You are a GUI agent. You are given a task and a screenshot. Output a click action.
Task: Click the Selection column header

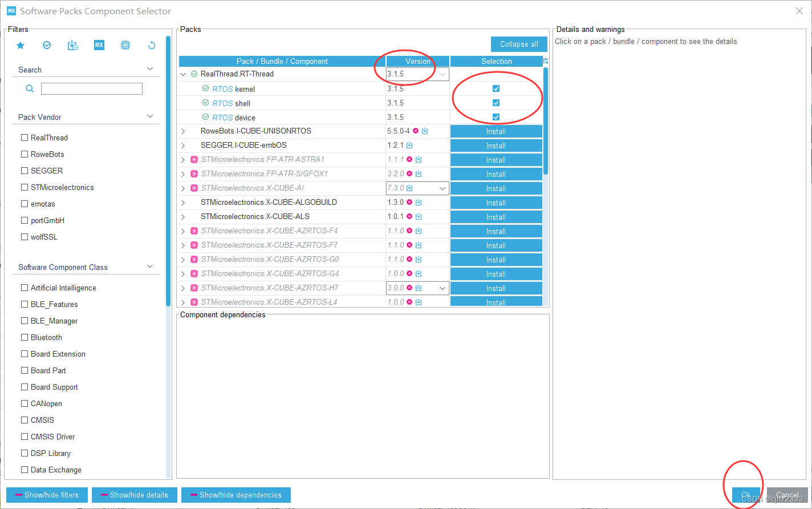497,61
